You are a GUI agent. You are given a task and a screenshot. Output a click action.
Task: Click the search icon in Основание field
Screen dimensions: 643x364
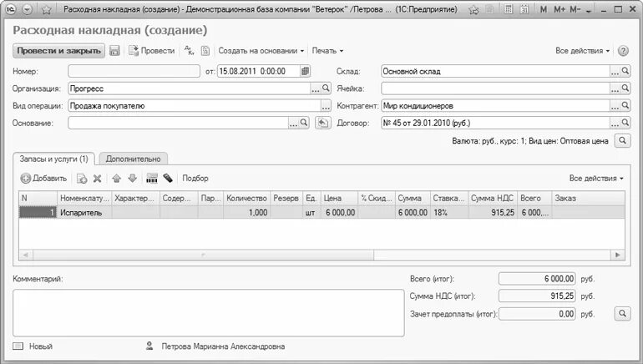point(304,123)
